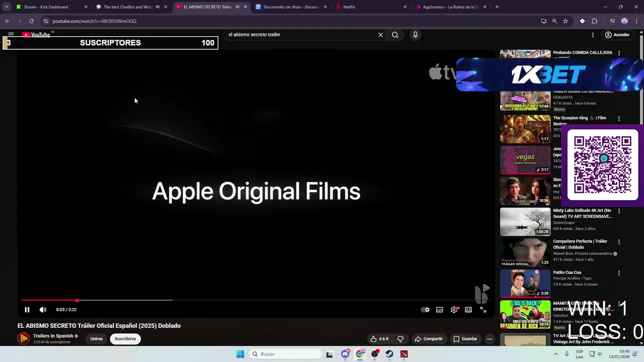Start voice search with the microphone
This screenshot has height=362, width=644.
tap(415, 35)
